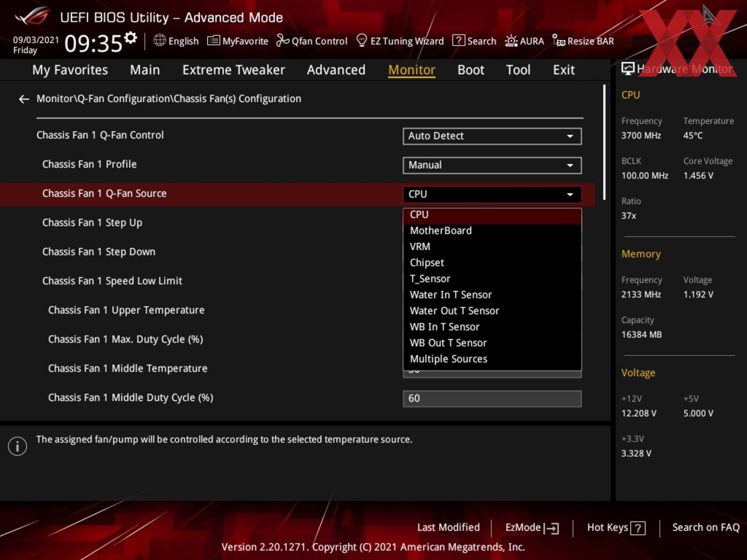This screenshot has width=747, height=560.
Task: Switch to EzMode
Action: coord(532,528)
